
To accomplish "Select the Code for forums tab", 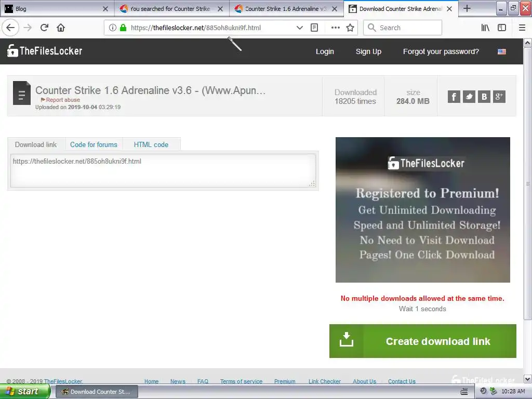I will [x=94, y=144].
